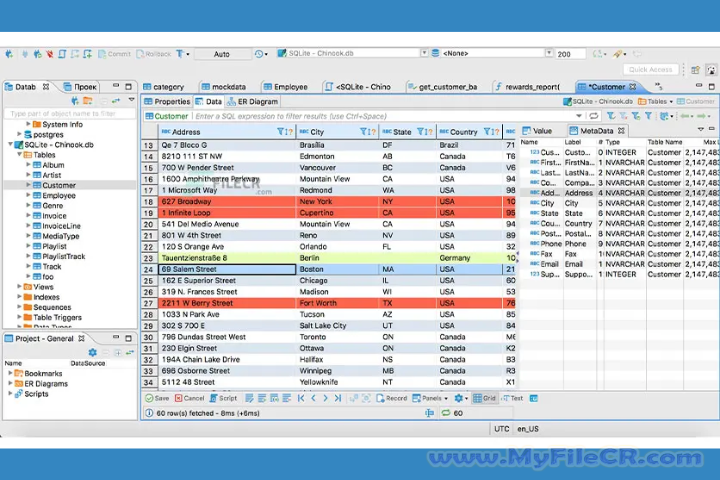Image resolution: width=720 pixels, height=480 pixels.
Task: Toggle the Record view mode
Action: click(x=392, y=398)
